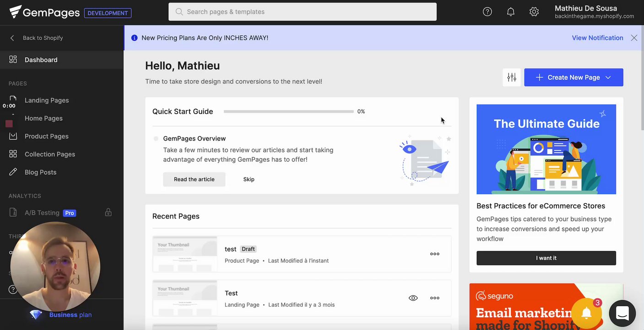Image resolution: width=644 pixels, height=330 pixels.
Task: Click the I want it button
Action: (x=546, y=258)
